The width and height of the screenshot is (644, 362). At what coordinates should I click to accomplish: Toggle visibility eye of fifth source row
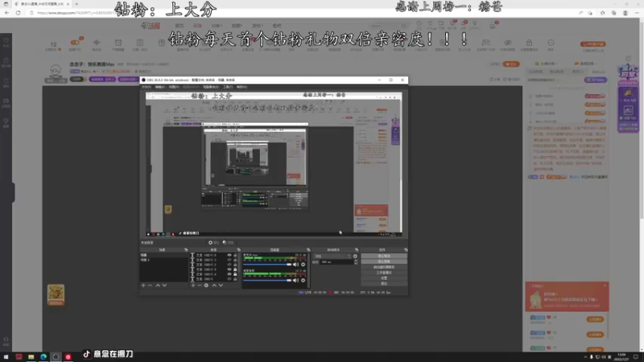click(x=229, y=274)
